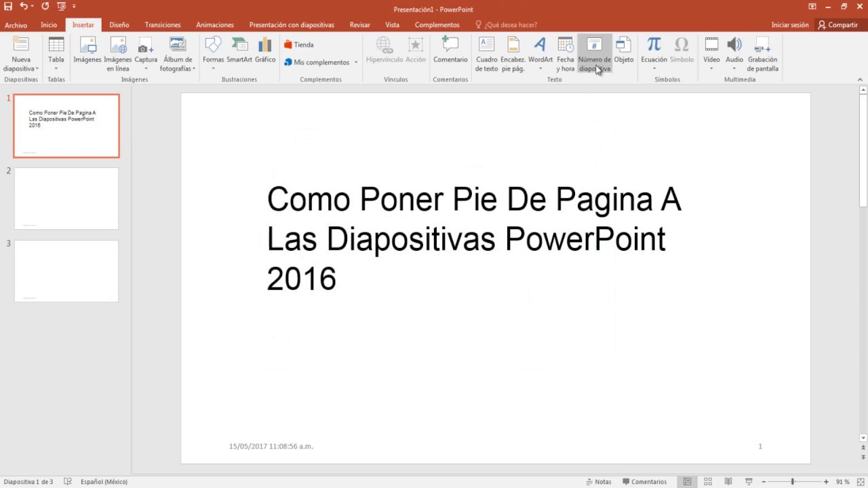Click the slide number 1 footer placeholder

760,446
